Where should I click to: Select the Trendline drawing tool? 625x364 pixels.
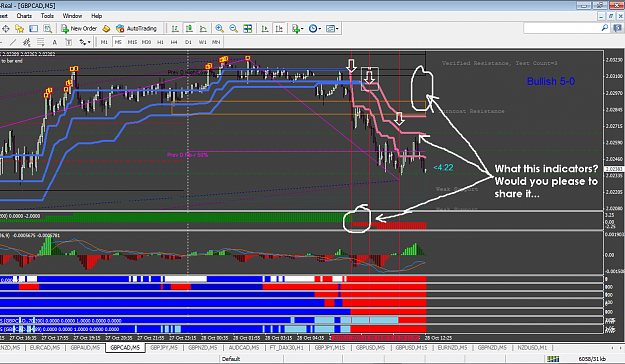[13, 42]
